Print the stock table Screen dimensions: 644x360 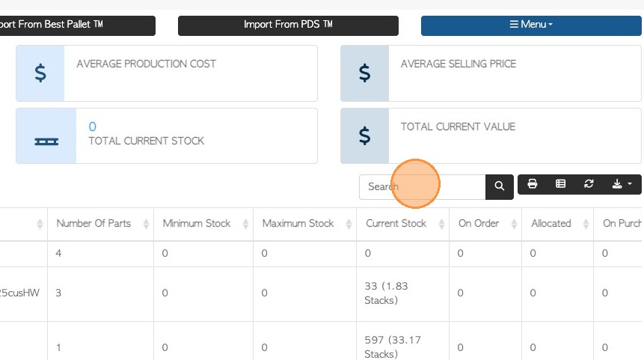533,184
